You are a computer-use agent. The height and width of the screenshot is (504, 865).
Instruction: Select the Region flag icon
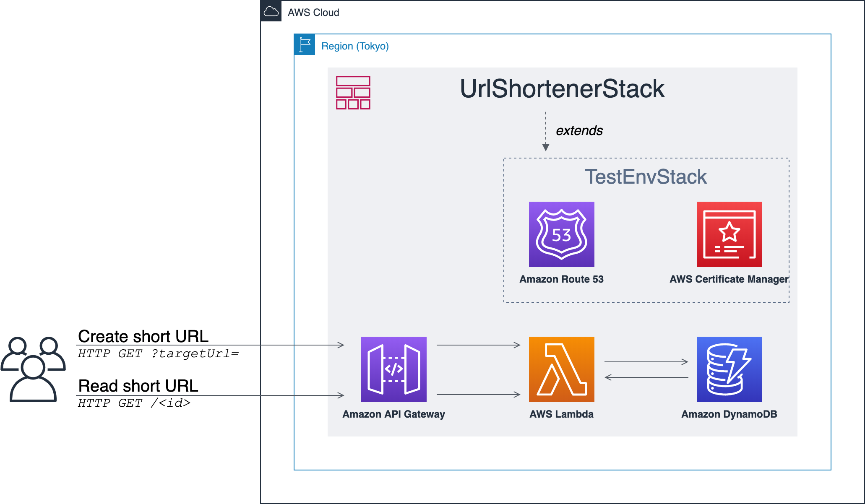pos(305,44)
